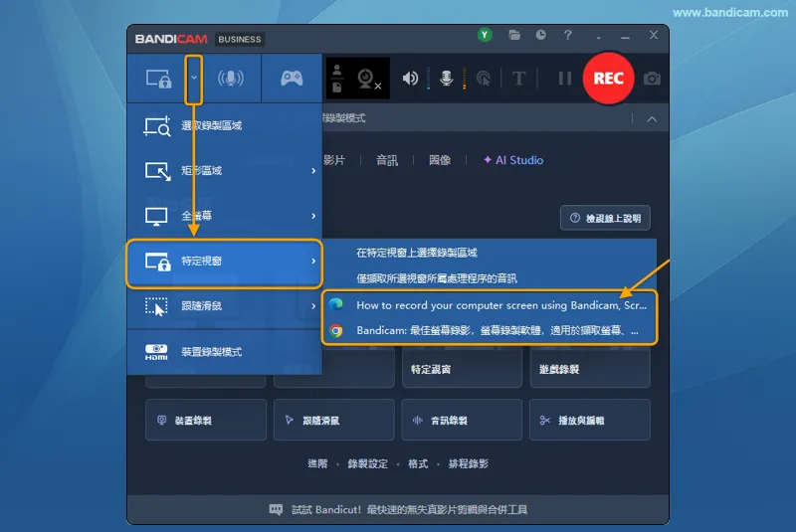Switch to game recording mode gamepad icon
Screen dimensions: 796x532
point(292,79)
